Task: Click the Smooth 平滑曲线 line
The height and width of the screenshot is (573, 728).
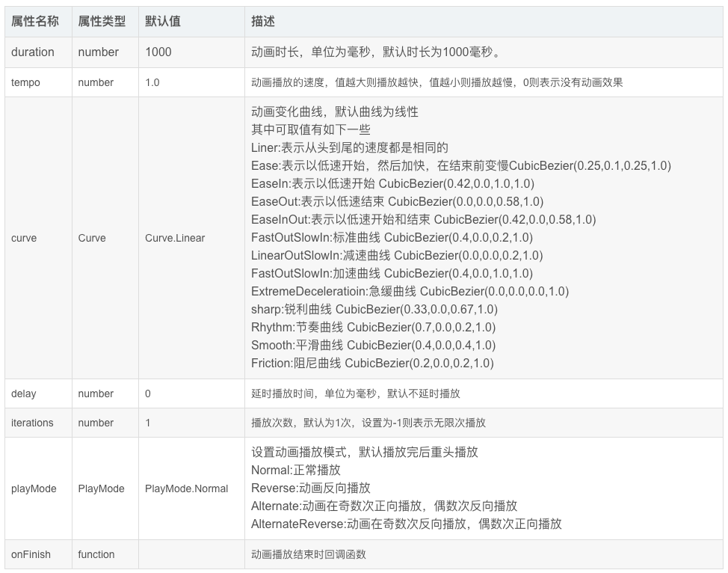Action: 373,346
